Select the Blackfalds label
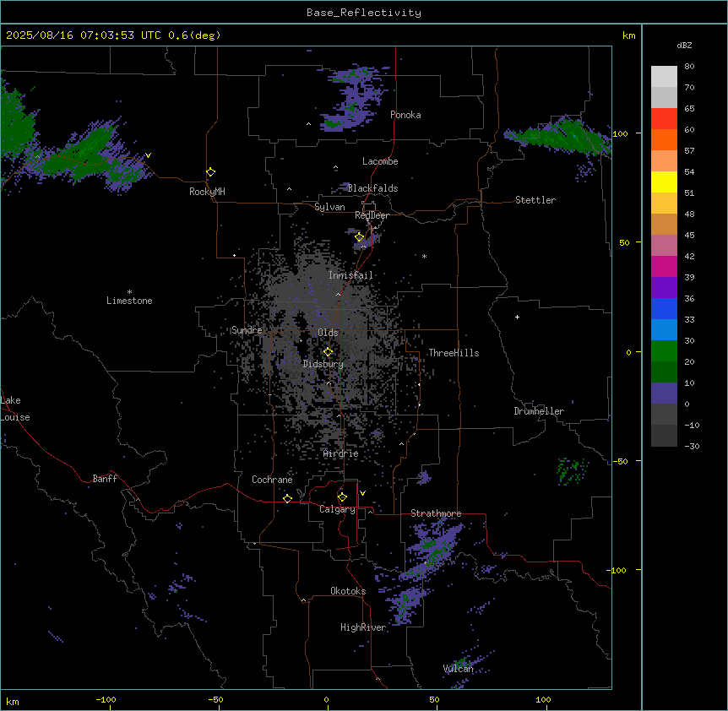 [372, 188]
